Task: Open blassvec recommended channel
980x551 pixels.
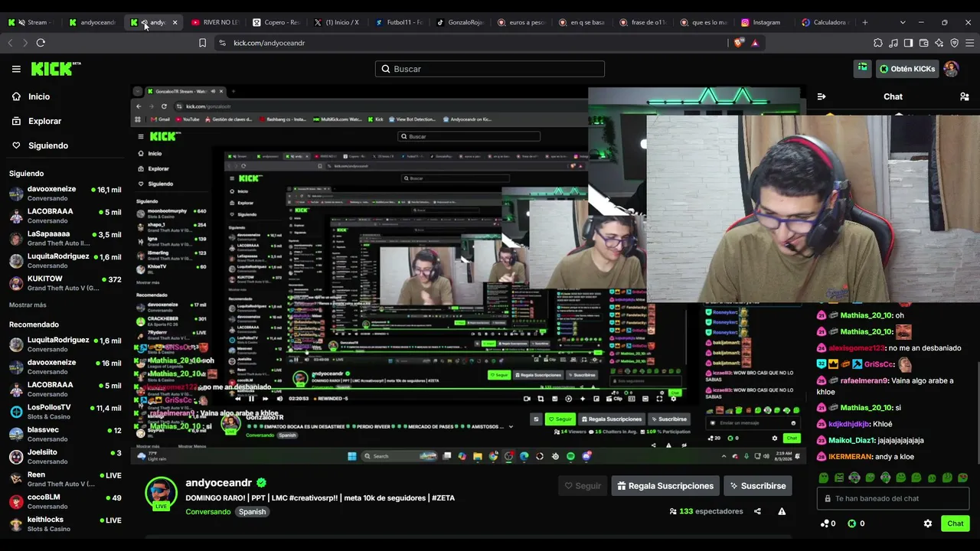Action: [x=65, y=434]
